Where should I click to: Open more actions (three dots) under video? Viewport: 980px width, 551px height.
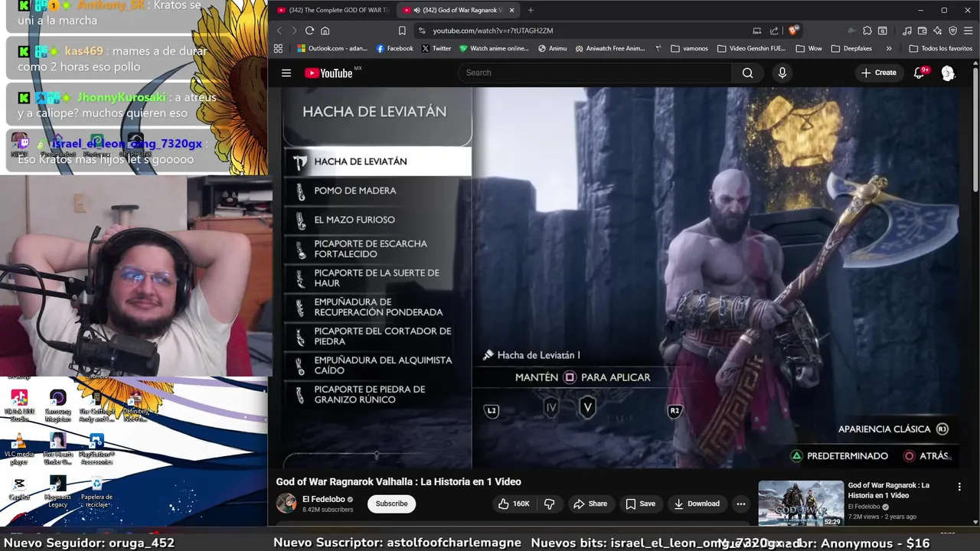(740, 504)
